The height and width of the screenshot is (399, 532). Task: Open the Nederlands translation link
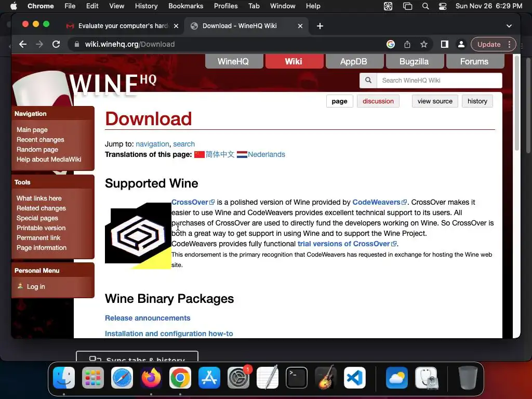coord(267,154)
